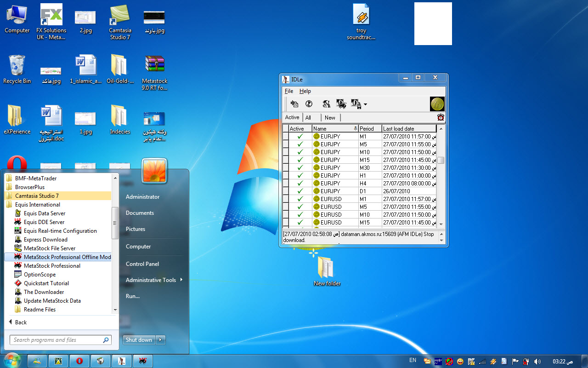The image size is (588, 368).
Task: Toggle Active checkmark for EURJPY M30
Action: (300, 168)
